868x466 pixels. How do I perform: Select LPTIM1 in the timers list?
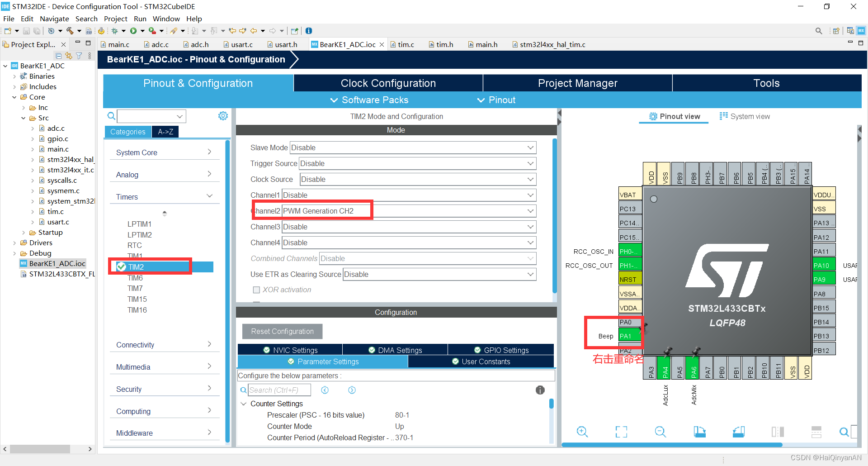click(x=139, y=224)
